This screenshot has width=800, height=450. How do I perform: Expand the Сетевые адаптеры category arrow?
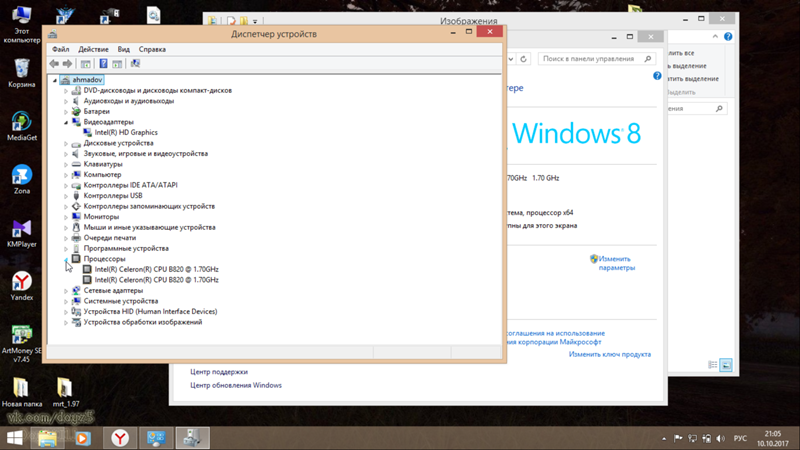click(66, 291)
